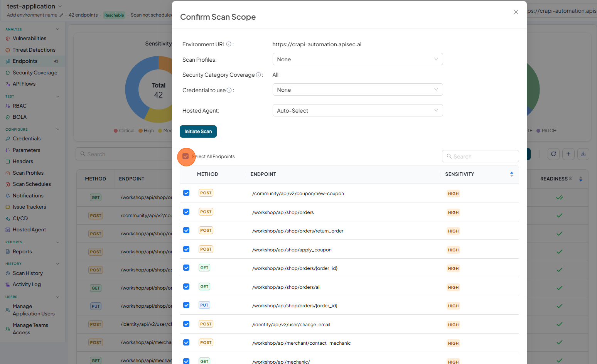Click the plus add endpoint icon
This screenshot has height=364, width=597.
click(568, 154)
